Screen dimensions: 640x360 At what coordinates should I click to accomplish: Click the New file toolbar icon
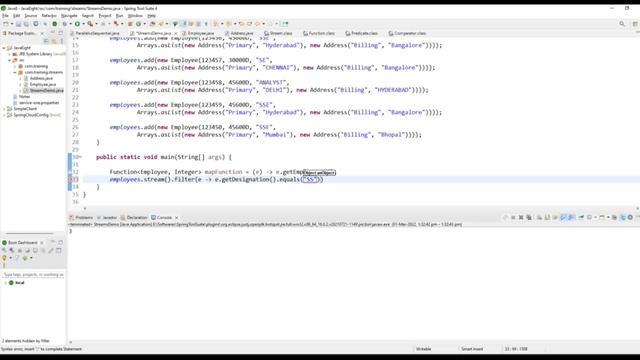pos(6,24)
